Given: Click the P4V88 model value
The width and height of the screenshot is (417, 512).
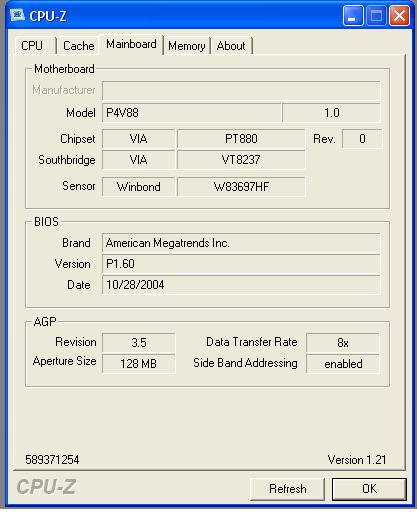Looking at the screenshot, I should (192, 113).
